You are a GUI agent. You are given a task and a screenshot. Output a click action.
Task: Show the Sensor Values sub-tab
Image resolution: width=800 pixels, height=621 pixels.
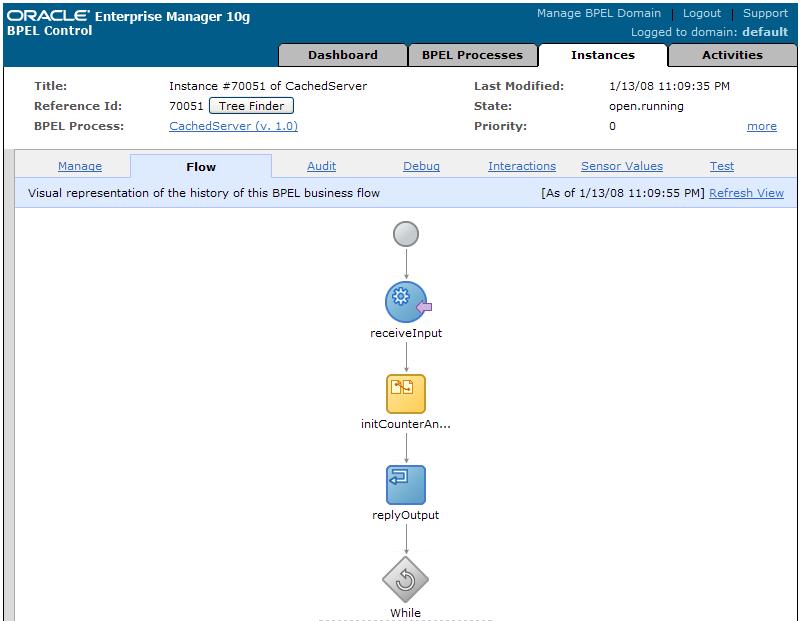tap(621, 167)
